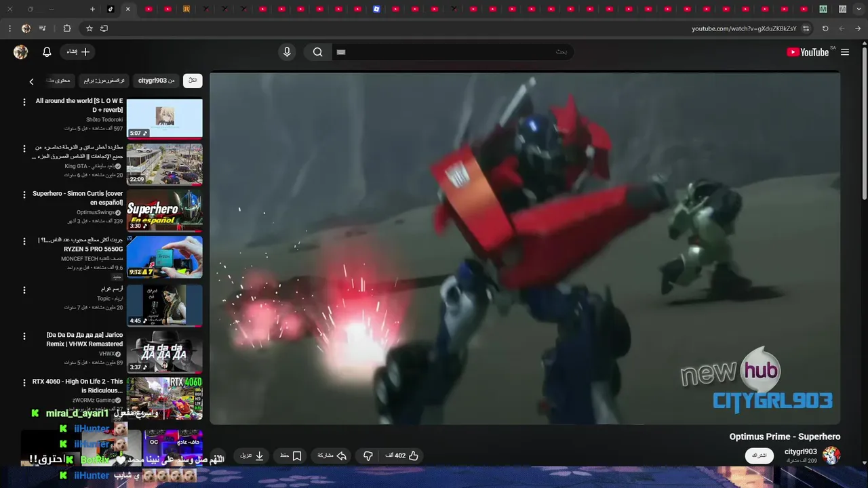Select the 'من citygrl903' filter chip
Screen dimensions: 868x488
[x=156, y=81]
